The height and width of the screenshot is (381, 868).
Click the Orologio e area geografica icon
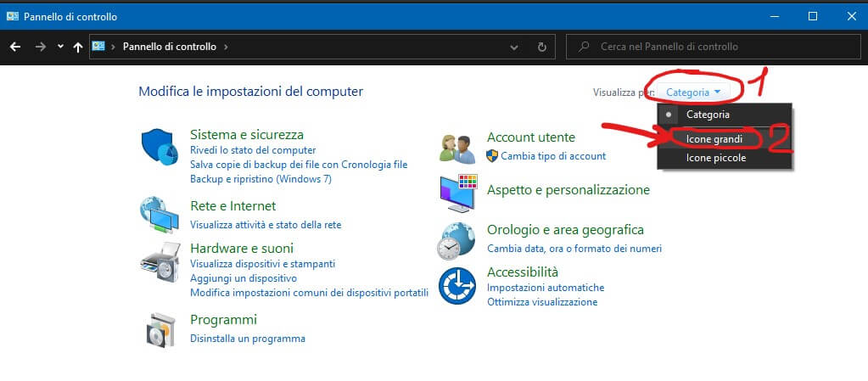click(458, 240)
